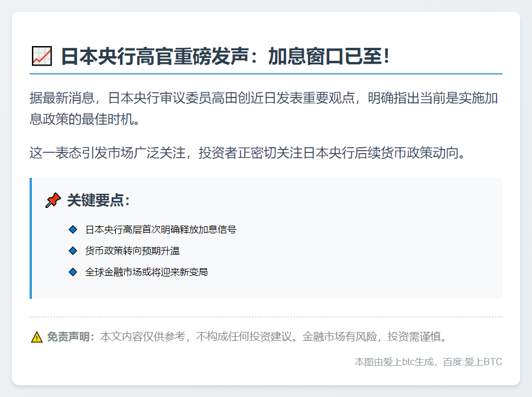Click the footer credit 本图由爱上btc生成
Screen dimensions: 532x397
394,362
